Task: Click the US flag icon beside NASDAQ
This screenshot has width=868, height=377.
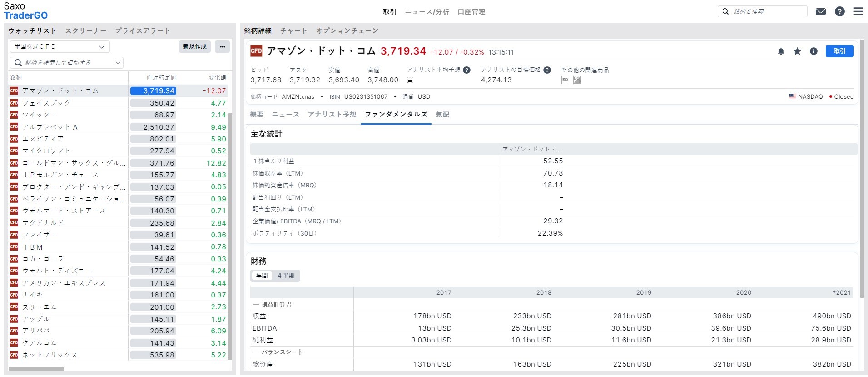Action: (x=793, y=96)
